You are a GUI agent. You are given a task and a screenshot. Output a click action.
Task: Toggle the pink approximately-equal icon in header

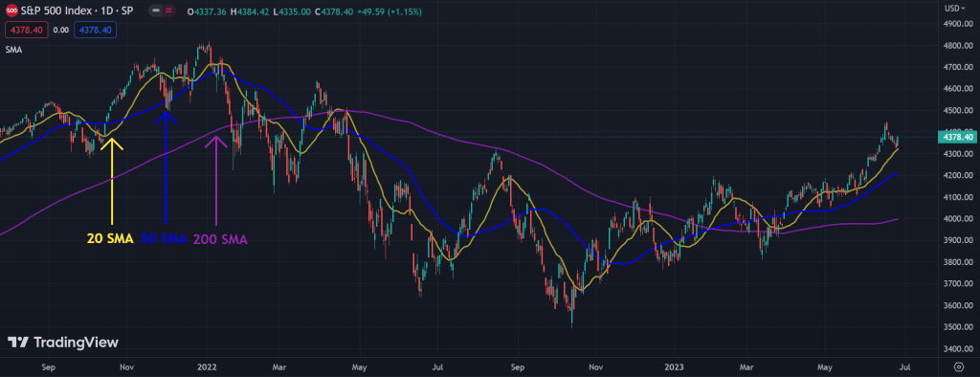point(168,11)
